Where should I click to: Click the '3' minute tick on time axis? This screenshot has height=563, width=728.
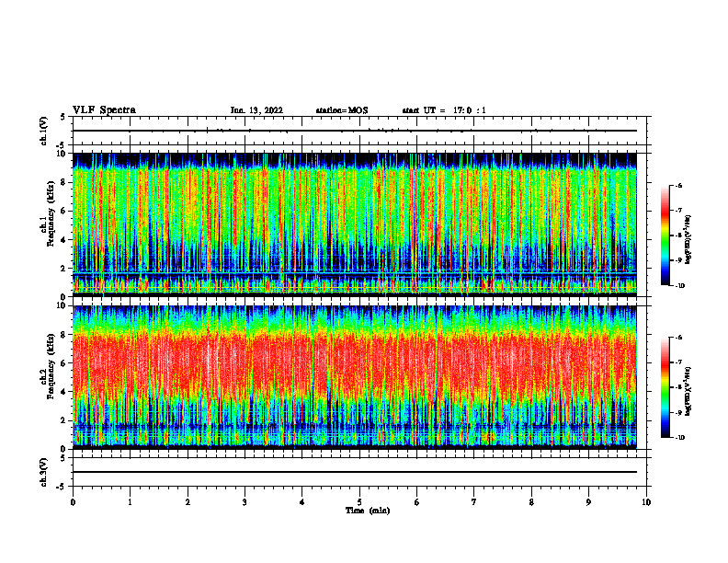pos(245,502)
